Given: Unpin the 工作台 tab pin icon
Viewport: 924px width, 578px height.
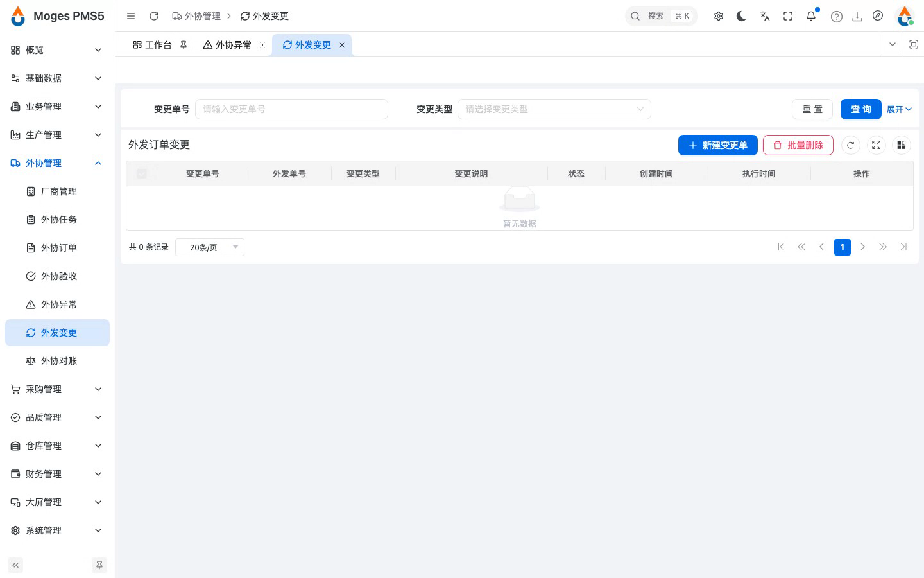Looking at the screenshot, I should click(184, 45).
